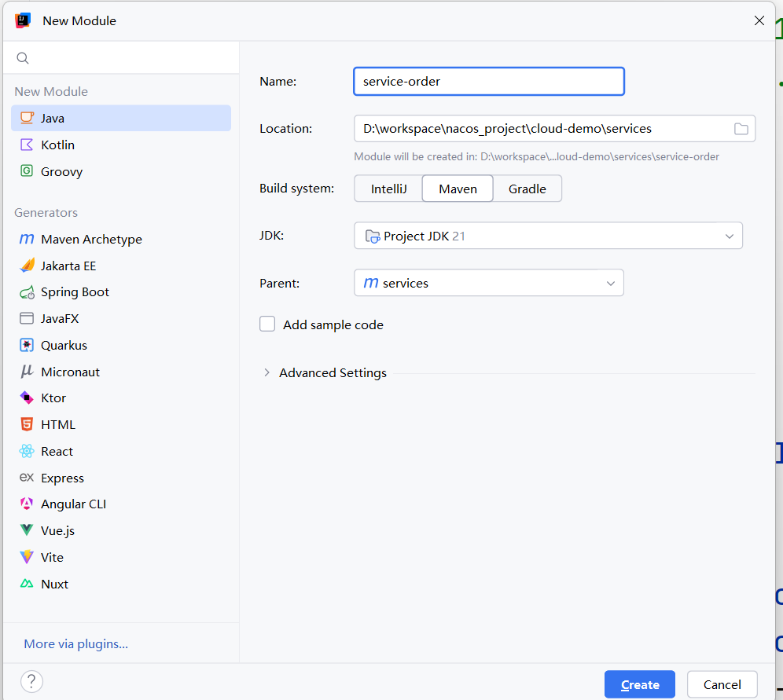
Task: Select the Java module type icon
Action: pyautogui.click(x=27, y=118)
